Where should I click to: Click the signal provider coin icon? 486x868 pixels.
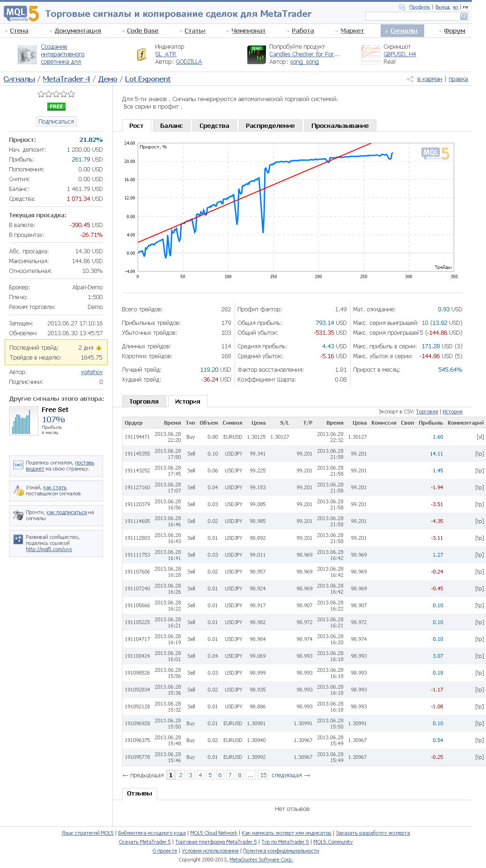[18, 490]
